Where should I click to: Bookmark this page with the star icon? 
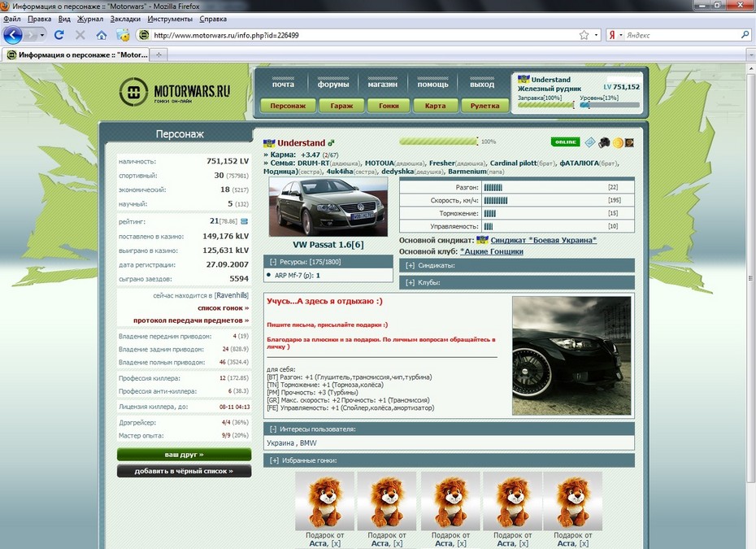[x=584, y=35]
